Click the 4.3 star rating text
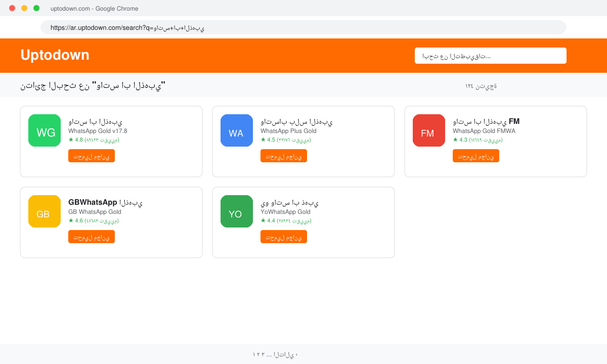This screenshot has height=364, width=607. [x=478, y=140]
